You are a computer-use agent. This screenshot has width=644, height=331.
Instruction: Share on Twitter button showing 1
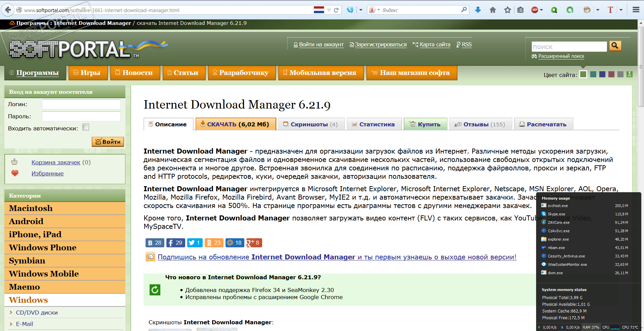[195, 243]
